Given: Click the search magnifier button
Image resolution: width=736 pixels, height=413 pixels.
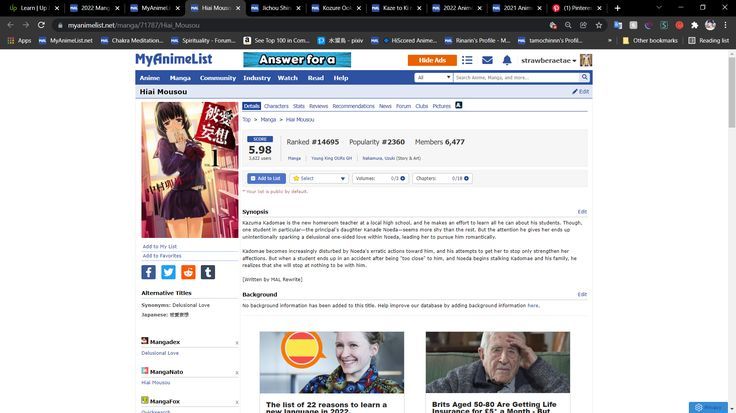Looking at the screenshot, I should [584, 77].
